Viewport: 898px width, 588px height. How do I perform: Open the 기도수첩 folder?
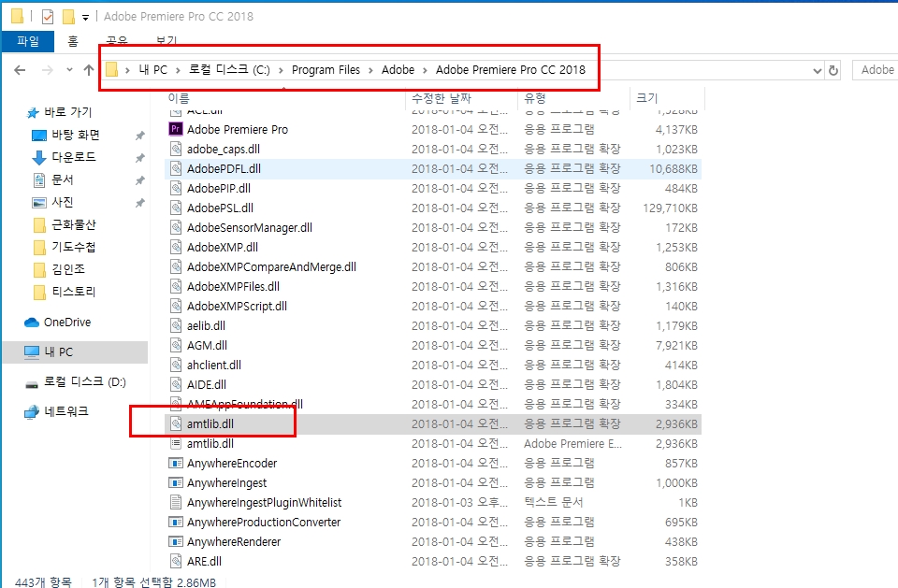pyautogui.click(x=73, y=247)
